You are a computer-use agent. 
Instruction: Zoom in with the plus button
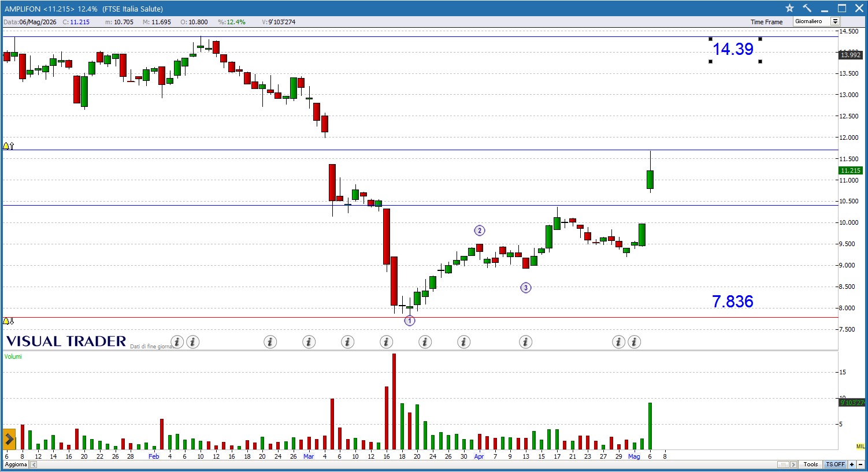click(x=852, y=464)
